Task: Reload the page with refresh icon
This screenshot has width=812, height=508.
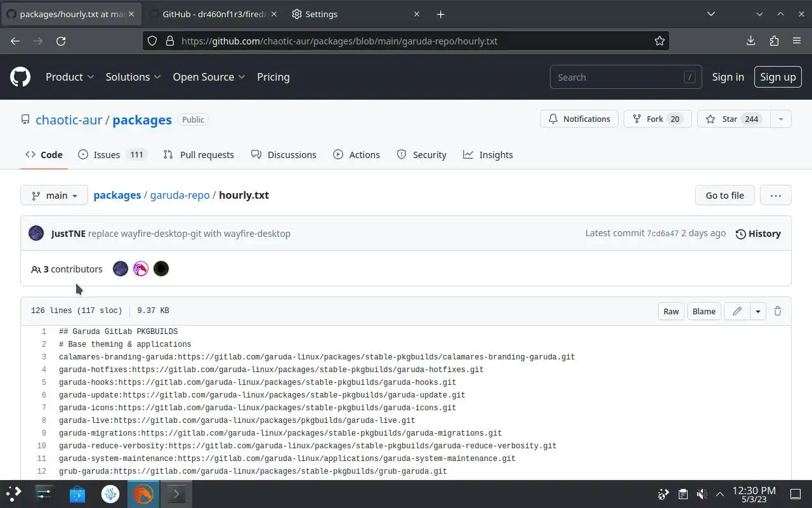Action: point(61,41)
